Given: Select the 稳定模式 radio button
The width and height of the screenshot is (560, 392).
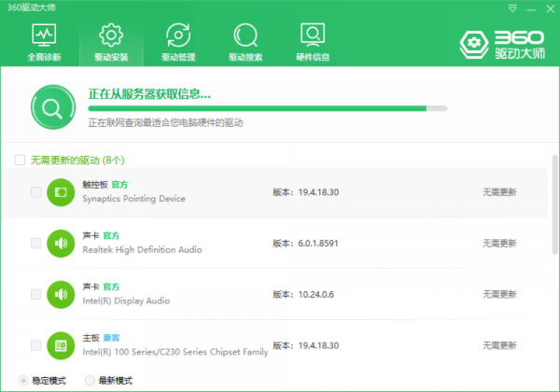Looking at the screenshot, I should [23, 381].
